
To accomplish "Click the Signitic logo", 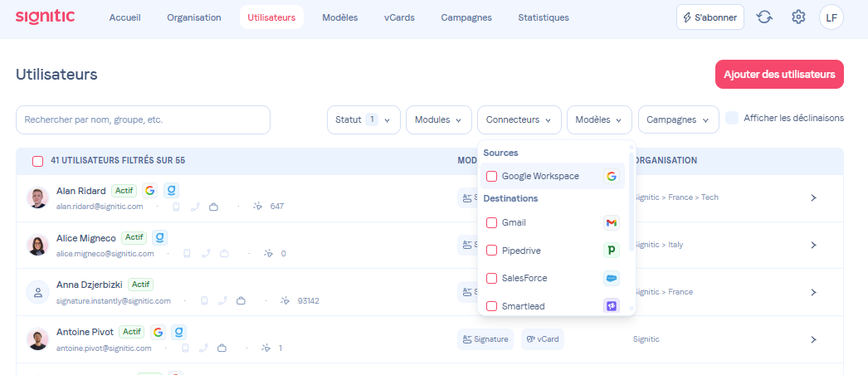I will [45, 17].
